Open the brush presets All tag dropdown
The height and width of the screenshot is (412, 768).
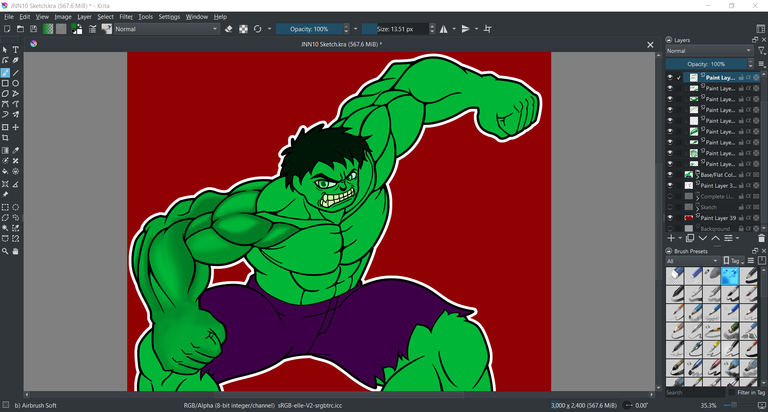(692, 261)
